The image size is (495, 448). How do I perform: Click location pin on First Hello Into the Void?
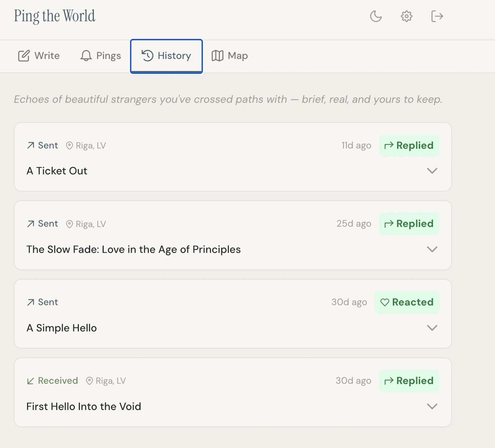pos(89,381)
